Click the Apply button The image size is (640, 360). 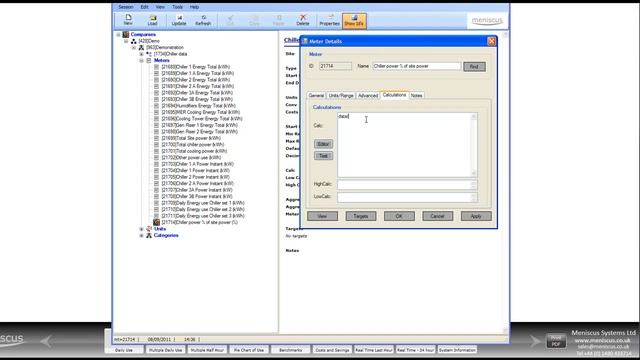pos(476,216)
